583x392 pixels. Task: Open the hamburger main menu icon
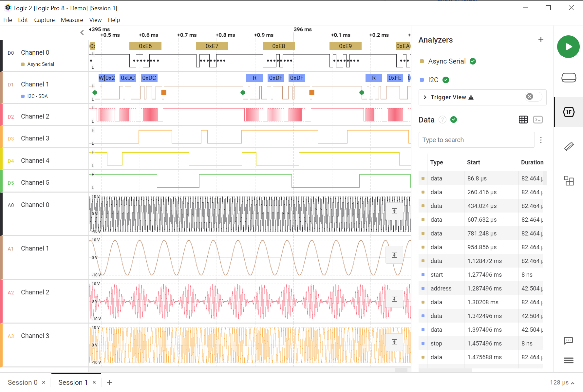(x=568, y=361)
